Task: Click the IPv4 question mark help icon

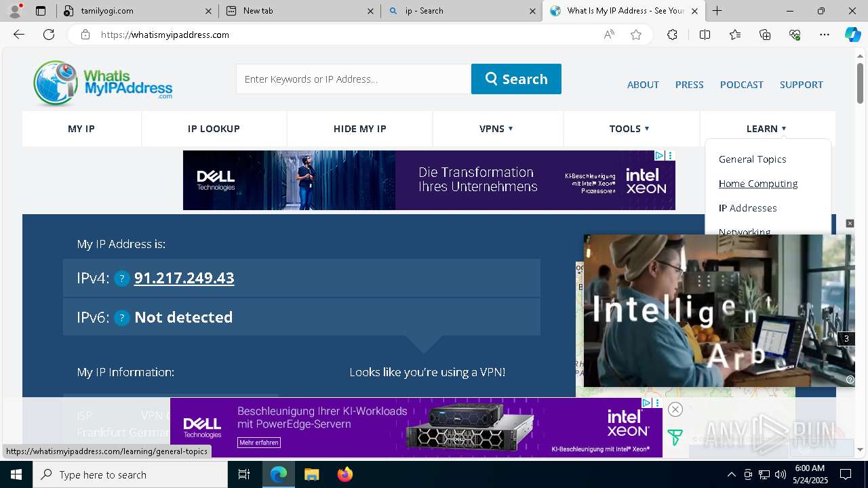Action: 122,279
